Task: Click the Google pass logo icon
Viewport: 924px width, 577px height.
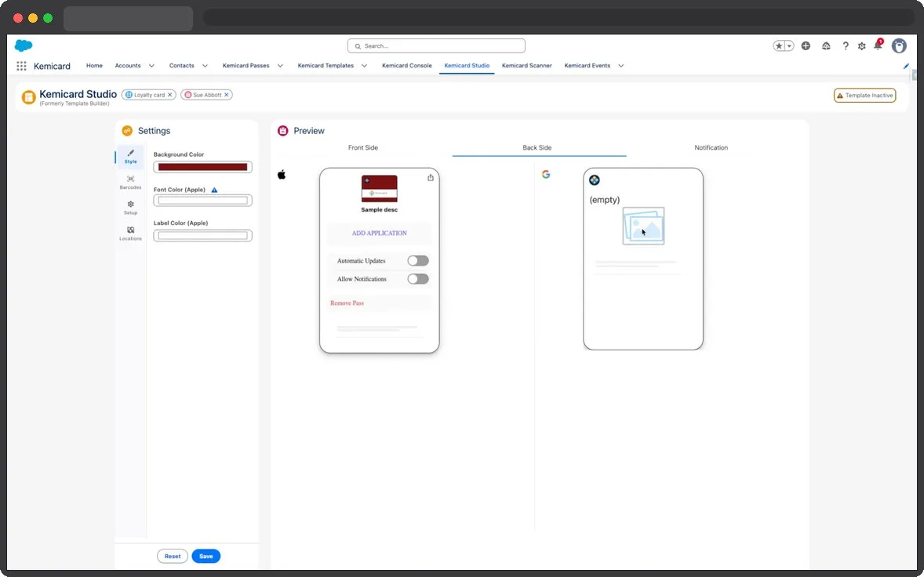Action: pos(594,180)
